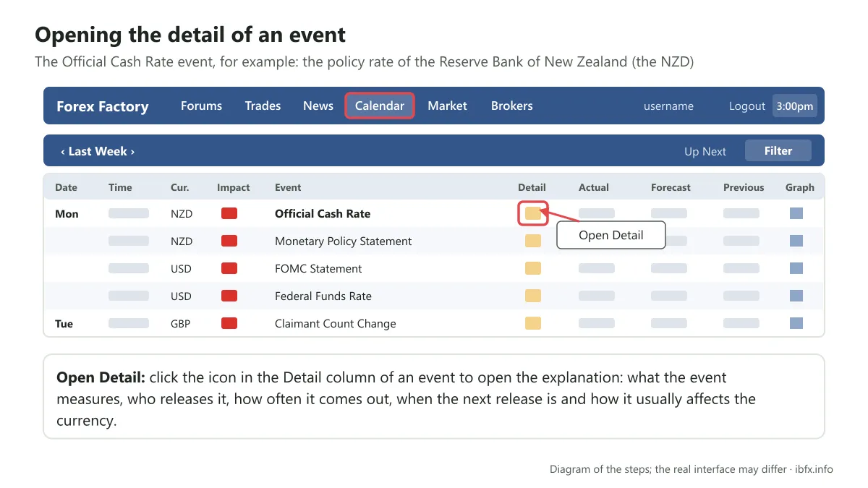Jump to Up Next events

(705, 151)
